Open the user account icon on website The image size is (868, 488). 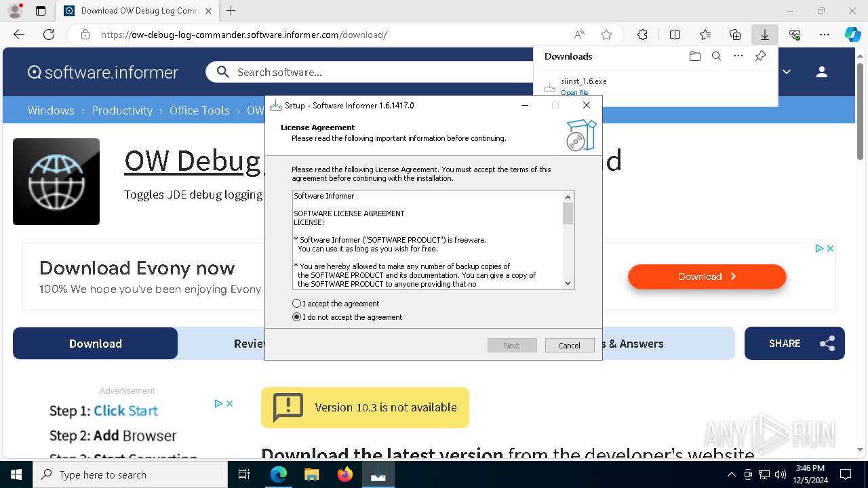point(822,72)
